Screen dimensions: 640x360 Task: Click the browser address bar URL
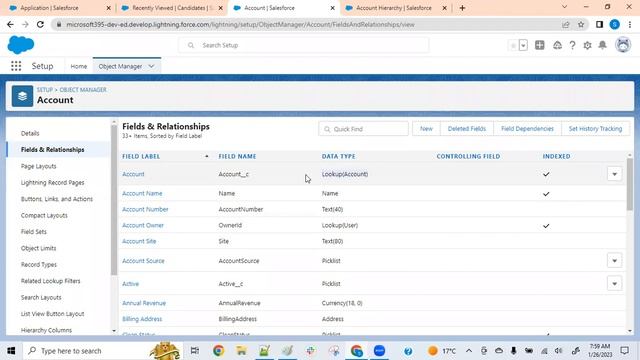point(240,24)
